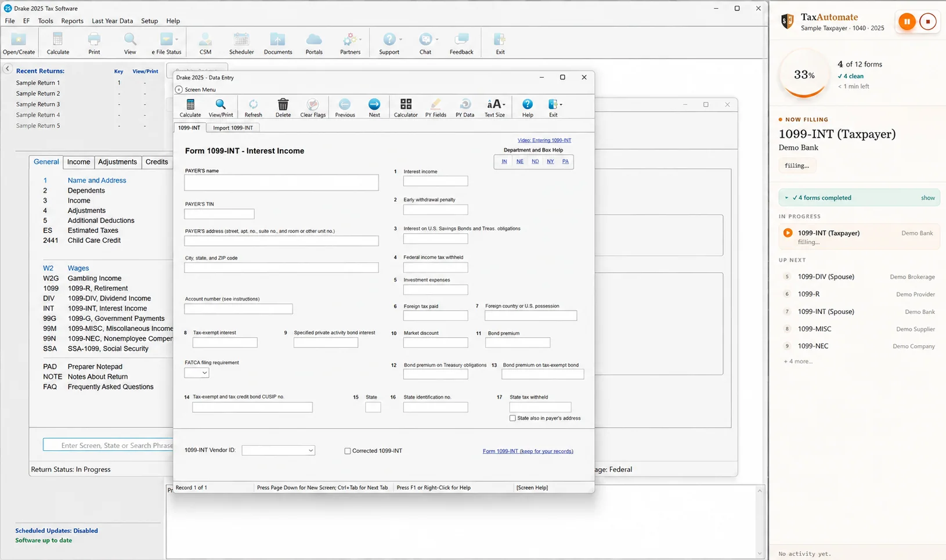Screen dimensions: 946x560
Task: Start a Chat session
Action: point(425,44)
